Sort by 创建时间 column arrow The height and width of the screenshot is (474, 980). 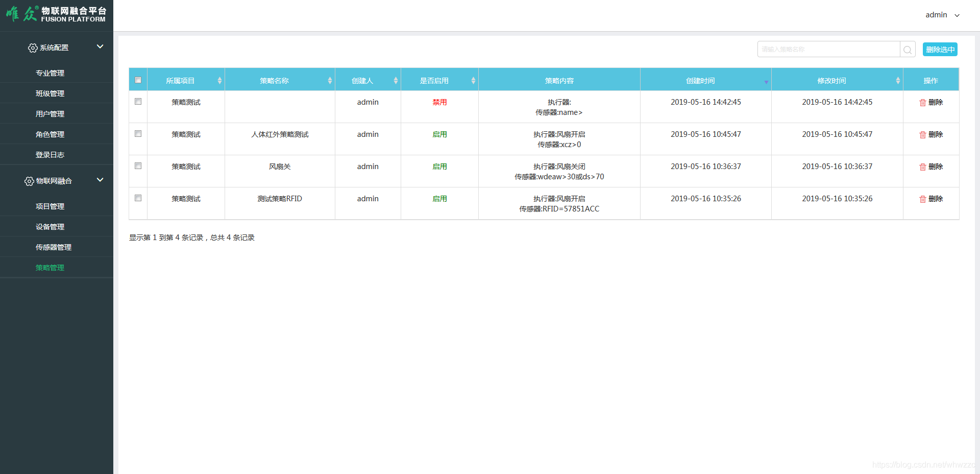(766, 82)
